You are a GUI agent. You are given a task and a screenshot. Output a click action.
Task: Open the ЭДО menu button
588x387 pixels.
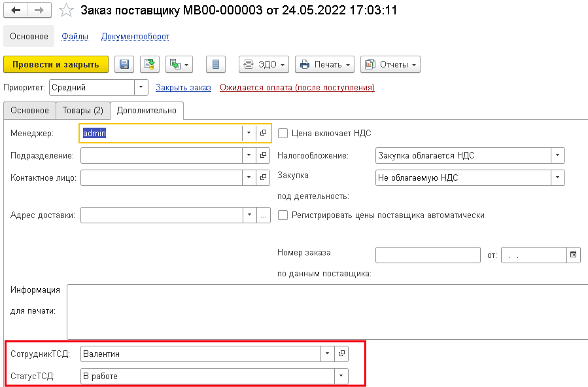264,64
